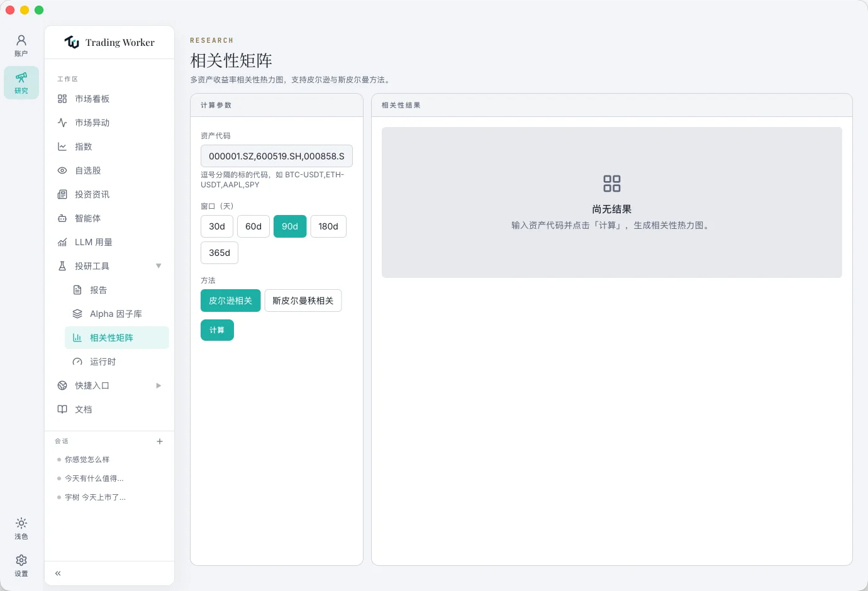Click the 投资资讯 label text
The width and height of the screenshot is (868, 591).
pyautogui.click(x=92, y=194)
